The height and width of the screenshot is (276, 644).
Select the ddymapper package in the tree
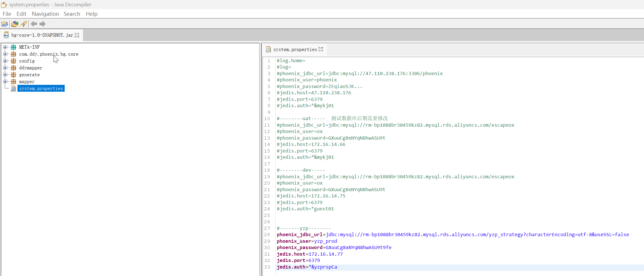pyautogui.click(x=31, y=68)
